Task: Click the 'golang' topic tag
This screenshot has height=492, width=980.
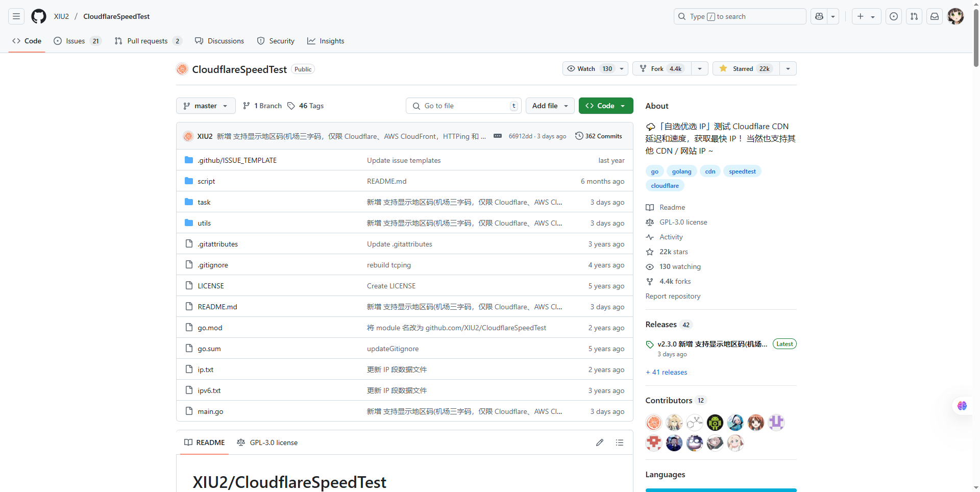Action: (x=681, y=171)
